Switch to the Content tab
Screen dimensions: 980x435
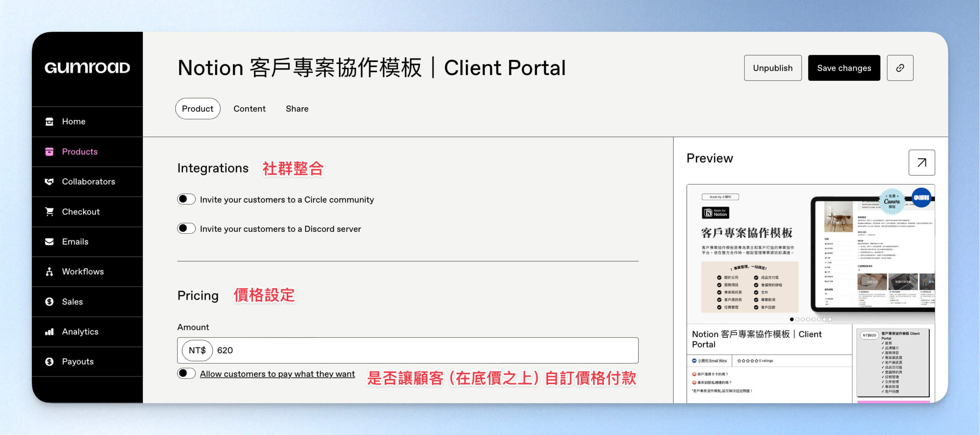(x=249, y=109)
